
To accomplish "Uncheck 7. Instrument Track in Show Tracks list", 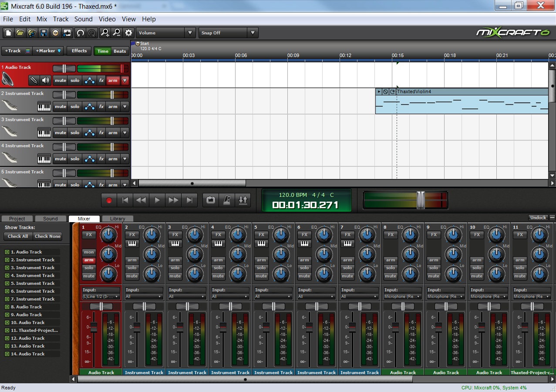I will click(x=7, y=299).
